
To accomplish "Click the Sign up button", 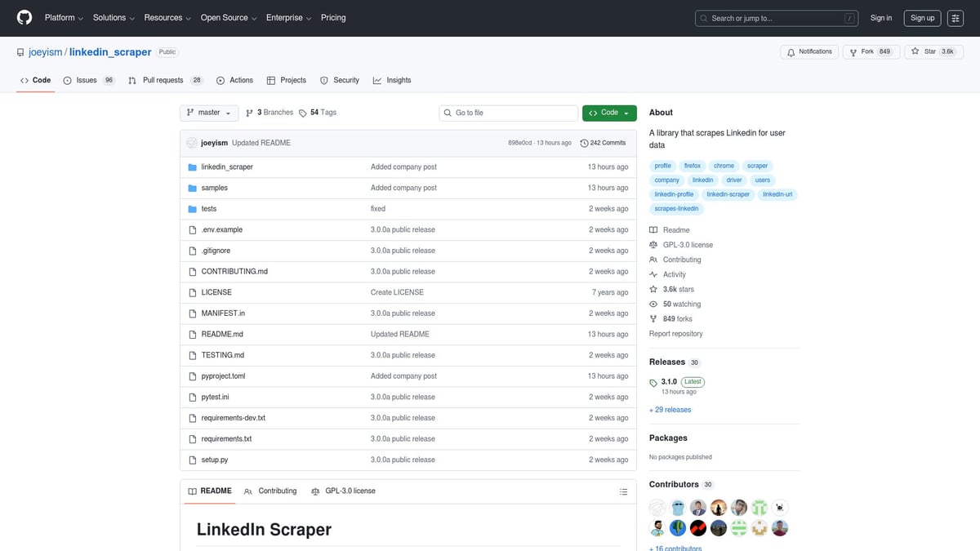I will [923, 18].
